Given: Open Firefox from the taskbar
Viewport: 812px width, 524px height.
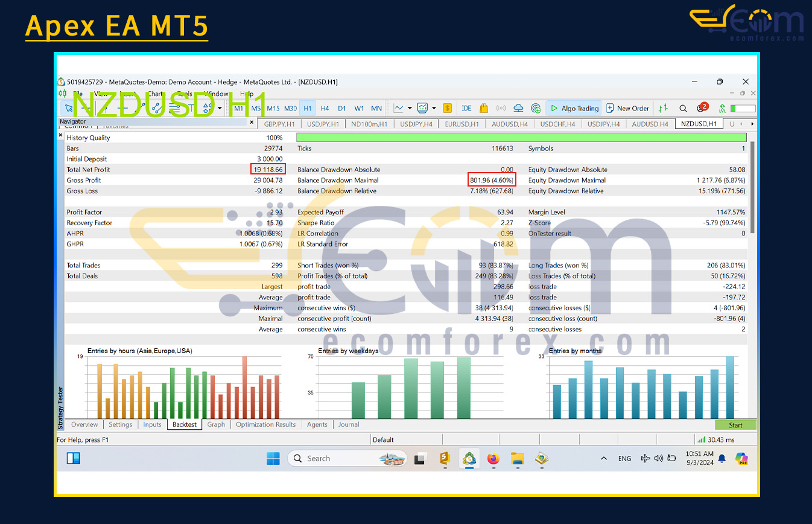Looking at the screenshot, I should tap(493, 459).
